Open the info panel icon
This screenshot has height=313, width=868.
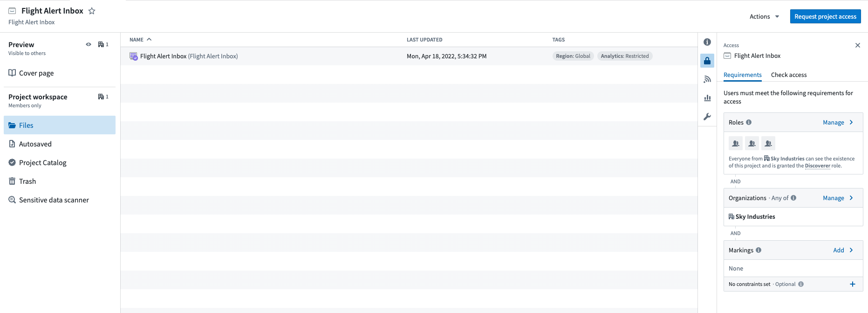(707, 42)
